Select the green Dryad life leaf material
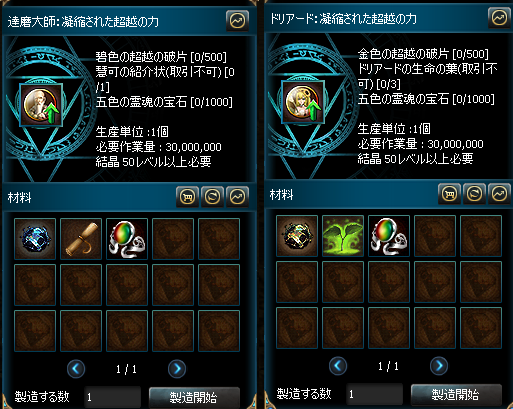513x409 pixels. pyautogui.click(x=343, y=236)
